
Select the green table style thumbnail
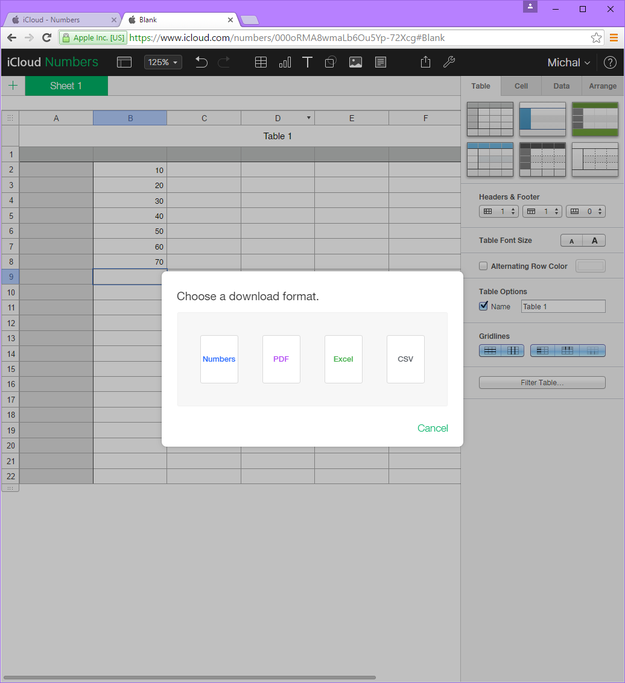tap(595, 119)
